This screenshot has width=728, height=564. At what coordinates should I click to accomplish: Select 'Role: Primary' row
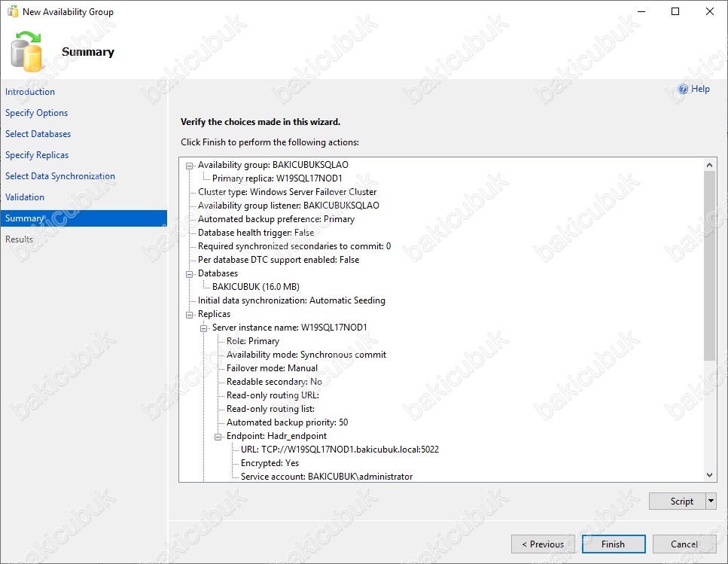(x=253, y=341)
